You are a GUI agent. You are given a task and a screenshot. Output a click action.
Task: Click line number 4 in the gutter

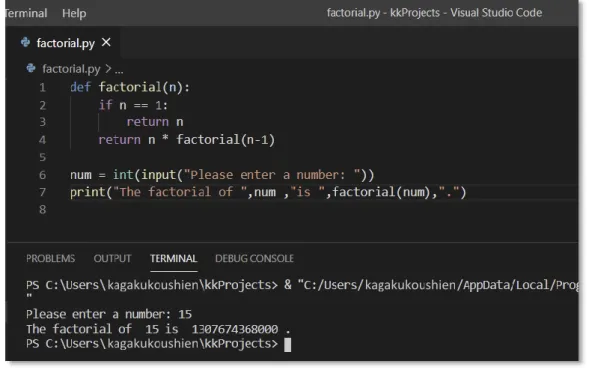coord(42,140)
